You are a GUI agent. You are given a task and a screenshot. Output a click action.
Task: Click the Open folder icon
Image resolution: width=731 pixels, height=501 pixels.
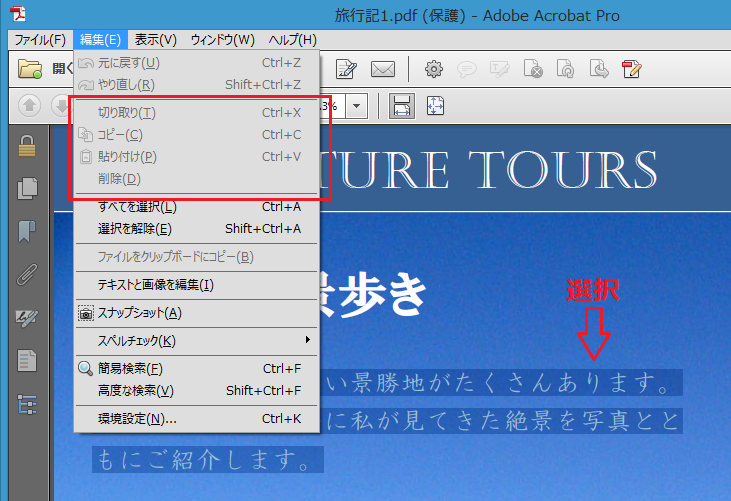30,69
